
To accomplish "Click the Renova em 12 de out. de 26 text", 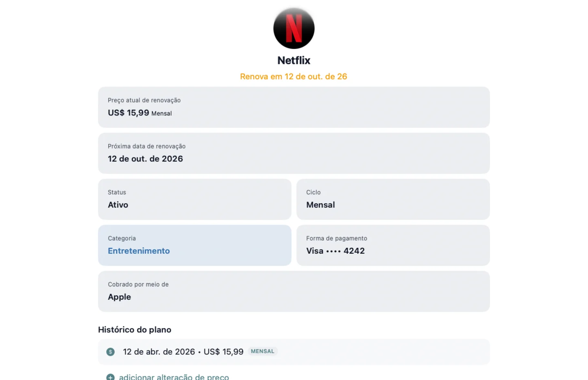I will (x=294, y=76).
